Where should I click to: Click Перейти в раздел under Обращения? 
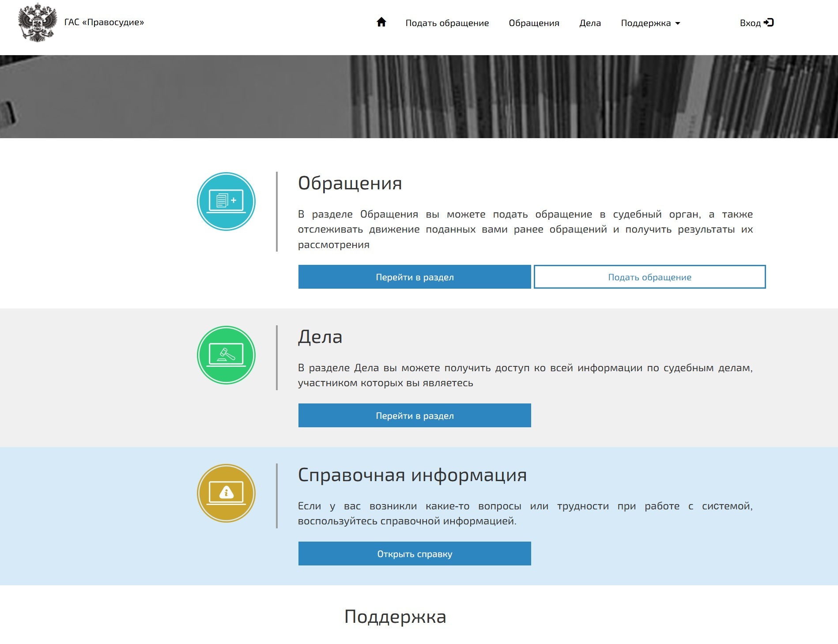(415, 277)
